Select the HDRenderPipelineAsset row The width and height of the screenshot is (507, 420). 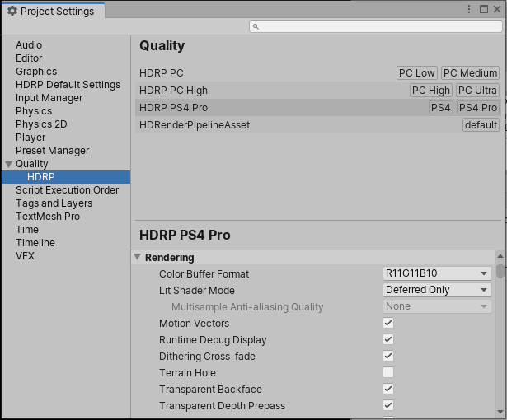click(x=195, y=125)
